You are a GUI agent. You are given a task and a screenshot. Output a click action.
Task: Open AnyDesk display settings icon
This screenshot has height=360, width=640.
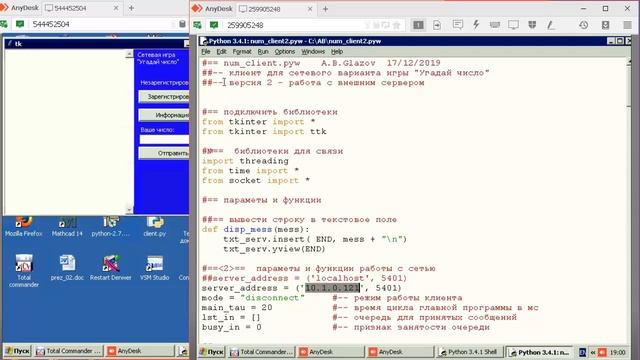click(513, 25)
